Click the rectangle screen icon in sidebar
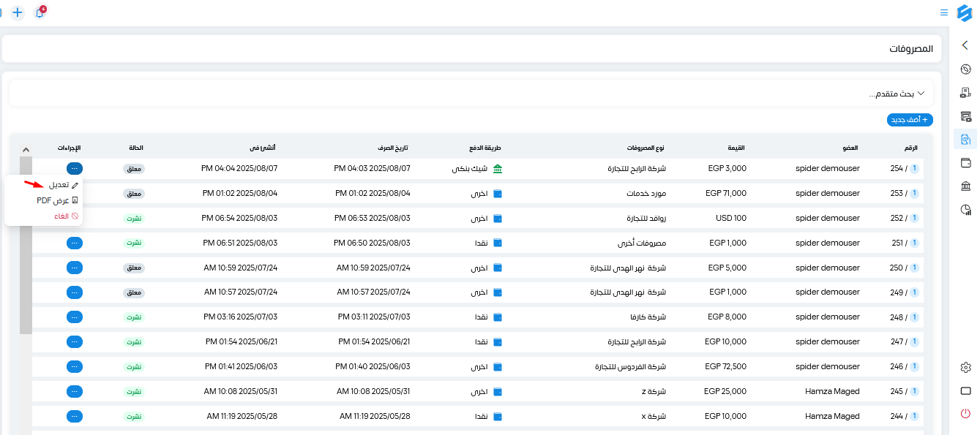This screenshot has height=435, width=980. tap(965, 390)
